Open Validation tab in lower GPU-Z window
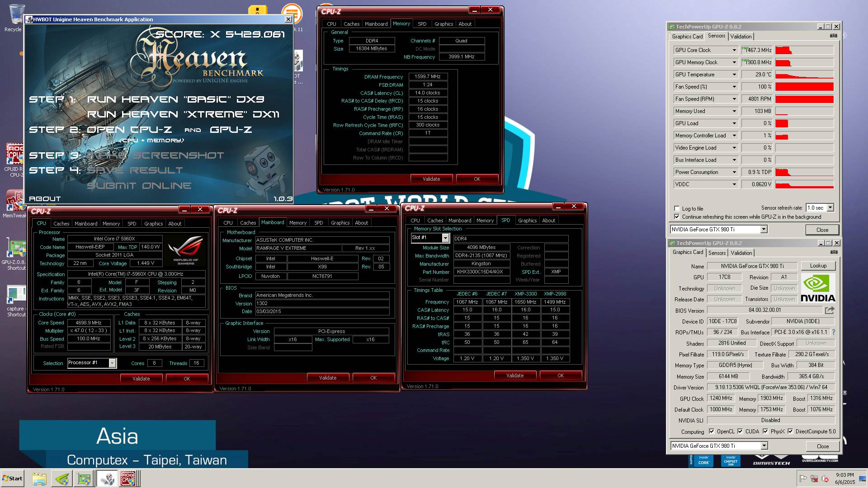This screenshot has width=868, height=488. [741, 253]
